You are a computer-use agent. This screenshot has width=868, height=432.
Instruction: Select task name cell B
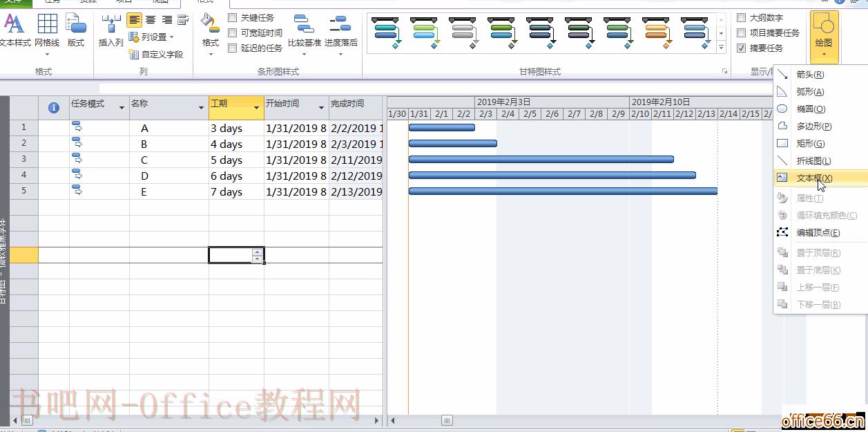pos(168,144)
